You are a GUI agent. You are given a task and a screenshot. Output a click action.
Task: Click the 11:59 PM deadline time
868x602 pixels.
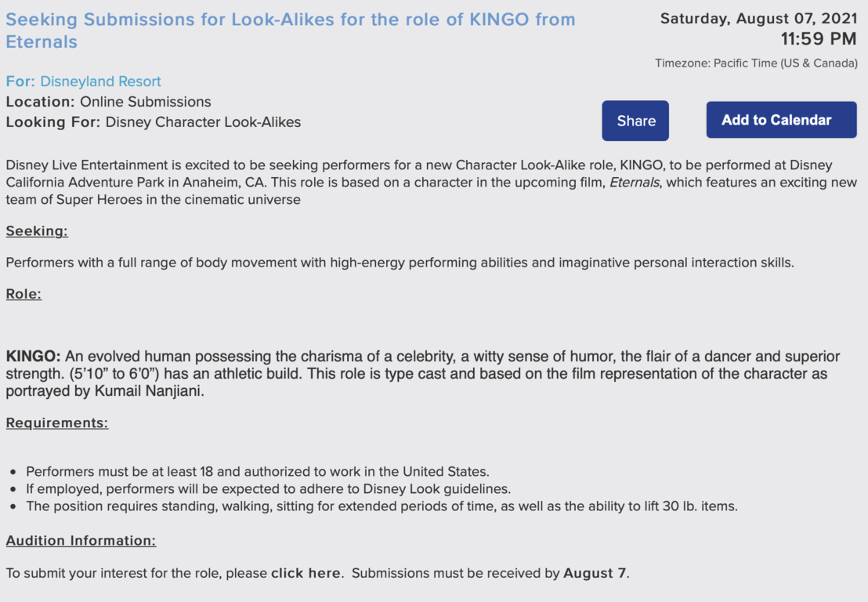pyautogui.click(x=819, y=39)
